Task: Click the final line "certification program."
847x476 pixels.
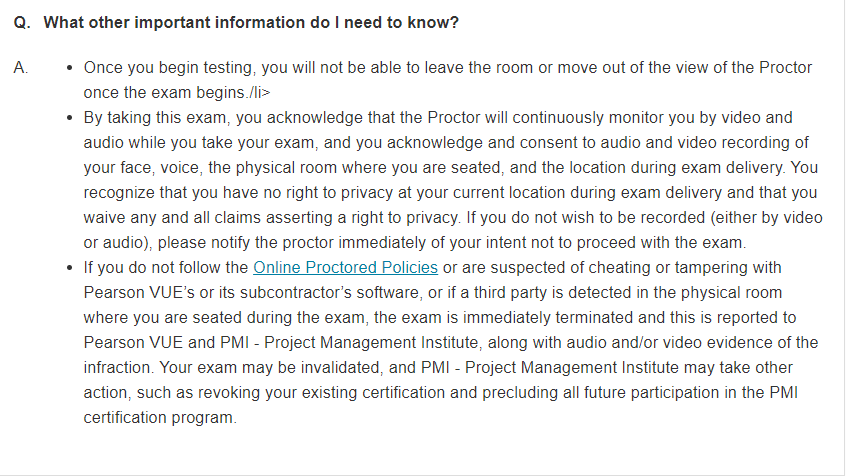Action: point(160,418)
